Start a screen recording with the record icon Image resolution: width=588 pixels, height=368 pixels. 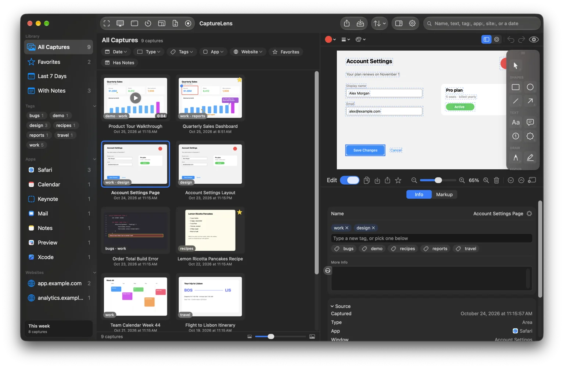pyautogui.click(x=188, y=24)
